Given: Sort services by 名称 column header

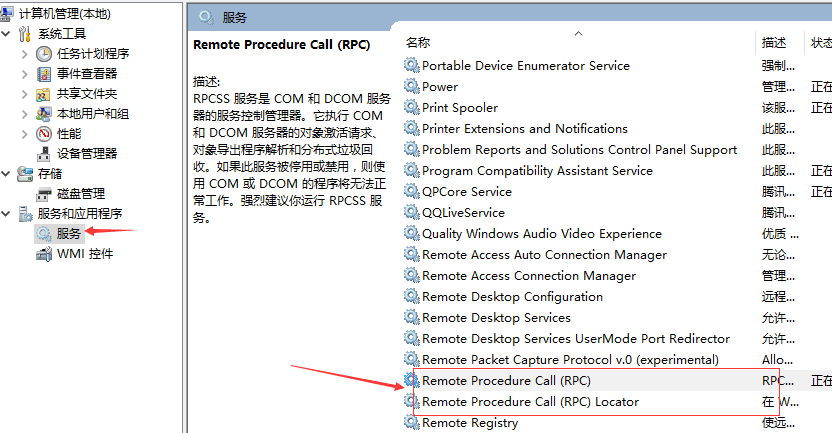Looking at the screenshot, I should point(419,43).
